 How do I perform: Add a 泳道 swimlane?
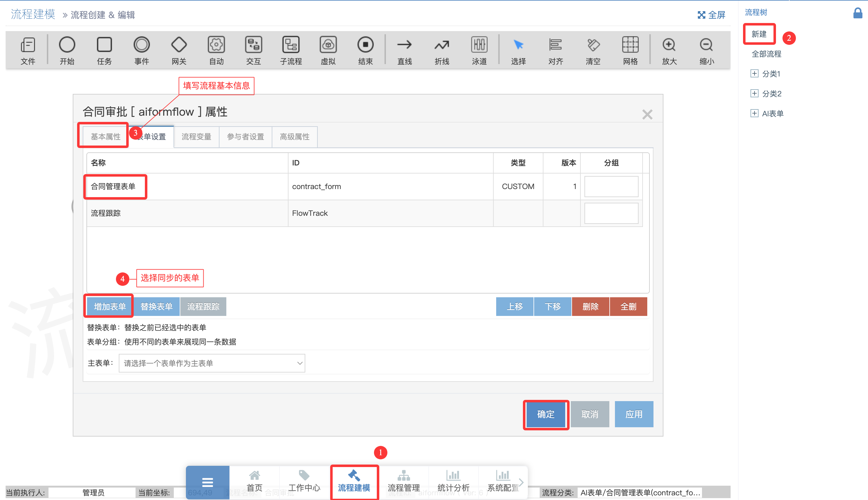479,51
